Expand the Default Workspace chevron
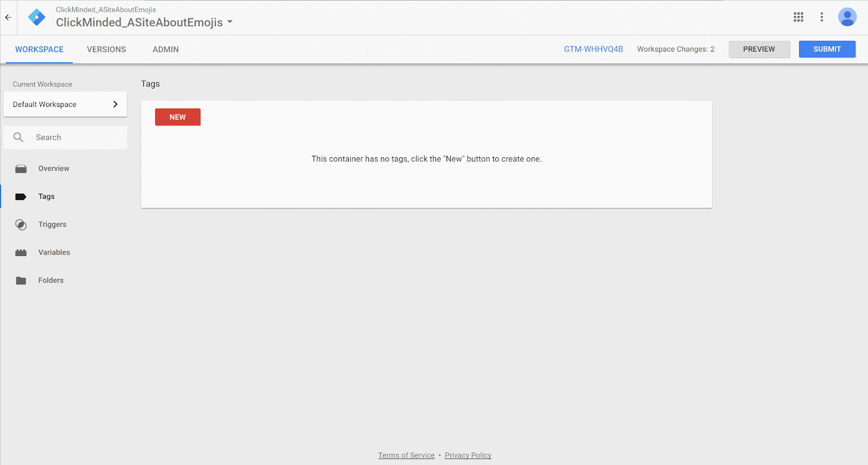This screenshot has width=868, height=465. tap(115, 104)
